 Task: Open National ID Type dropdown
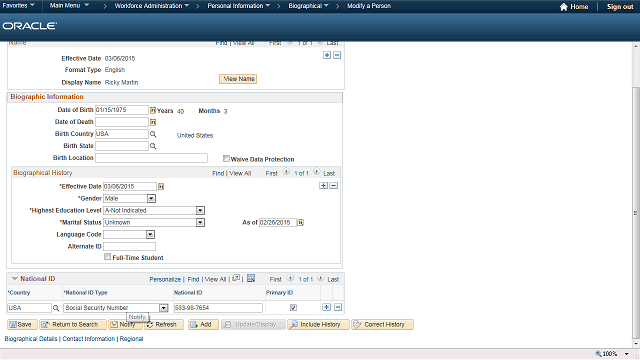tap(164, 308)
